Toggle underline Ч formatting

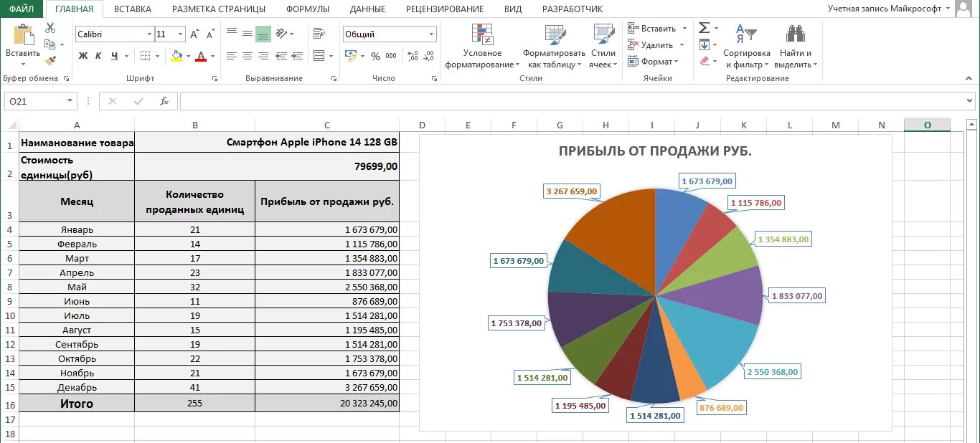(x=115, y=56)
